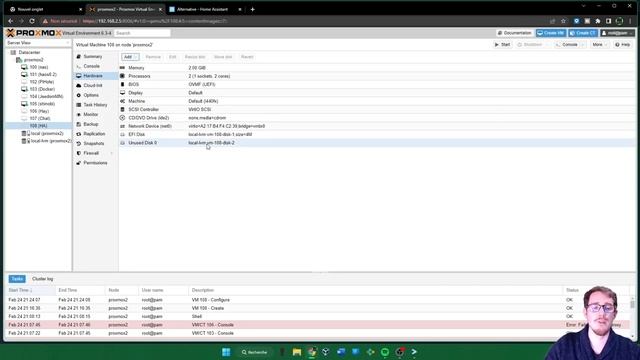Switch to the Tasks tab
The image size is (640, 360).
pyautogui.click(x=17, y=279)
